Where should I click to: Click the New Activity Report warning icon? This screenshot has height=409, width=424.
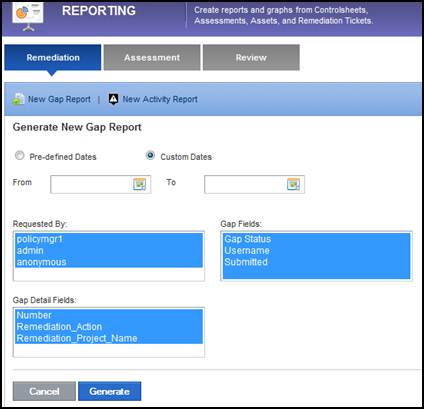coord(113,99)
